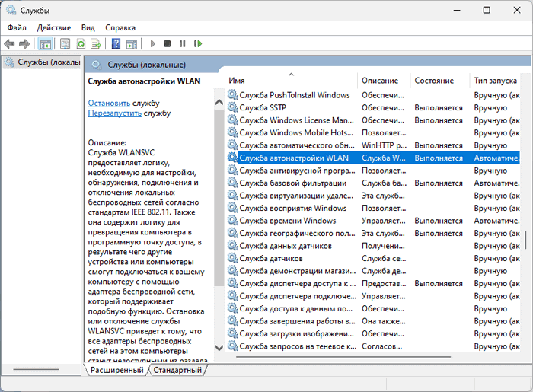Image resolution: width=533 pixels, height=392 pixels.
Task: Sort by the Состояние column header
Action: [x=434, y=81]
